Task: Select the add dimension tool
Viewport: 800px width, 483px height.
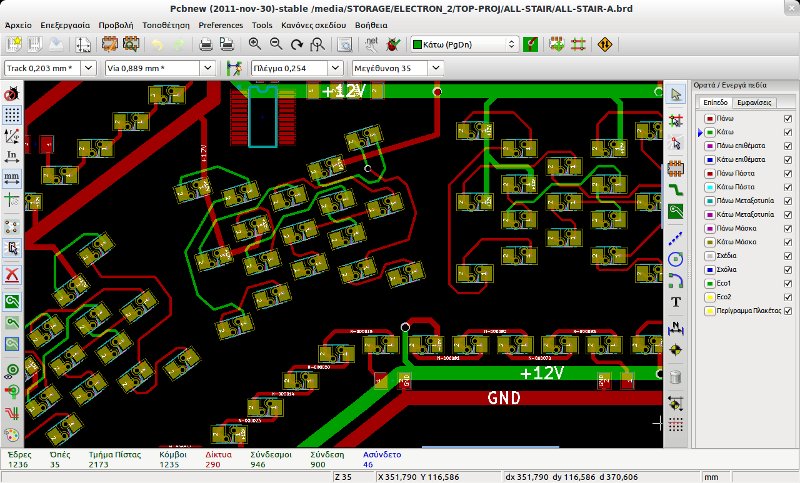Action: pos(676,325)
